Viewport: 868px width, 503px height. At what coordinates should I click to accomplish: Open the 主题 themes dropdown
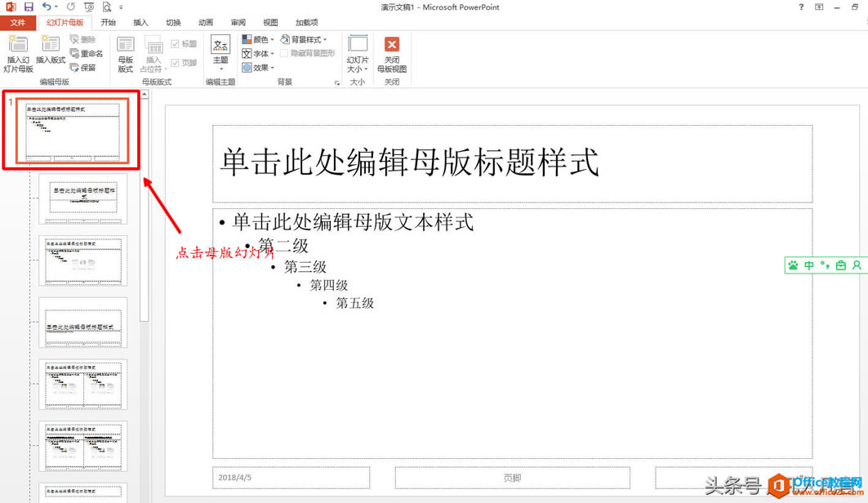[x=220, y=52]
